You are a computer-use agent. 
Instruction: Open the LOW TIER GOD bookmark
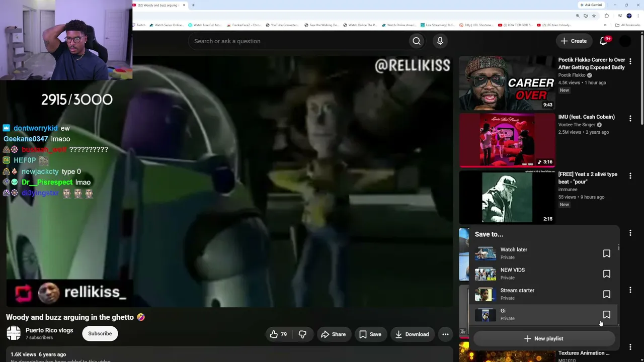[515, 25]
